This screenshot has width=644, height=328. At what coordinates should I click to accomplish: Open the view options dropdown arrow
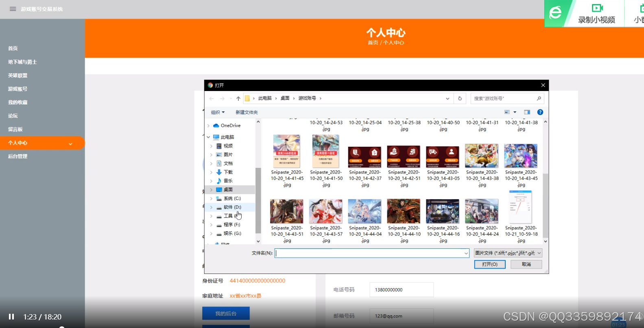(515, 112)
